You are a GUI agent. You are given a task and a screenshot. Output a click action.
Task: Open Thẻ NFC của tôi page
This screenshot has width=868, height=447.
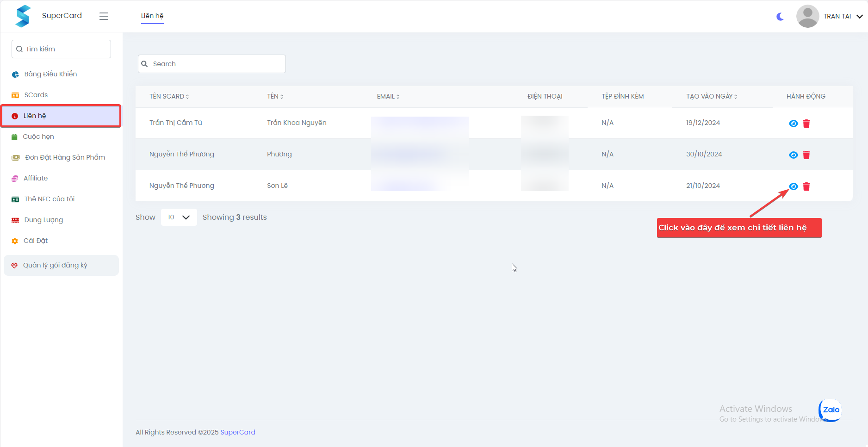point(49,199)
